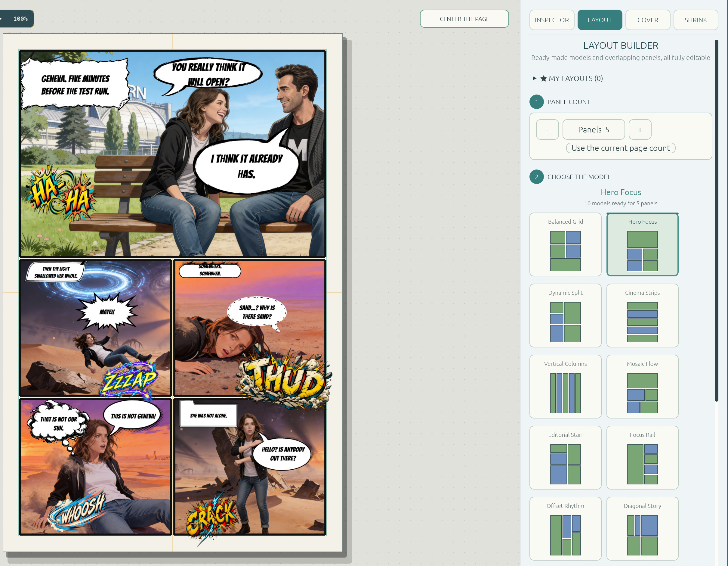Click the layout panel vertical scrollbar
Screen dimensions: 728x566
coord(716,220)
